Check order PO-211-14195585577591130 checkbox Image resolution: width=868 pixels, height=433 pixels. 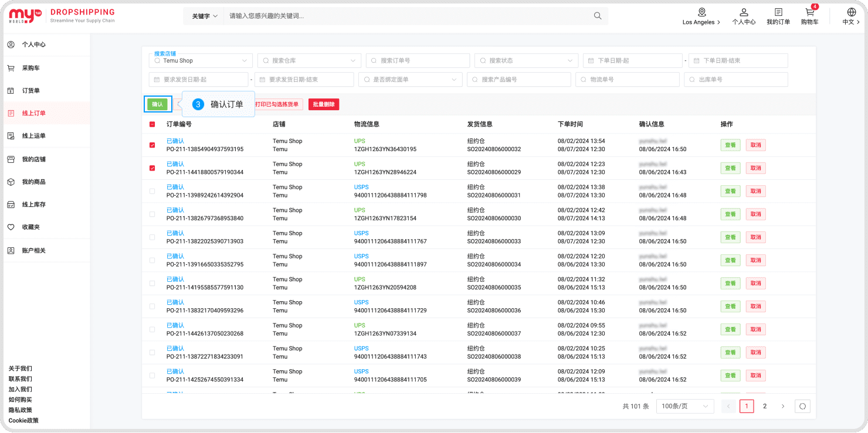(x=152, y=284)
